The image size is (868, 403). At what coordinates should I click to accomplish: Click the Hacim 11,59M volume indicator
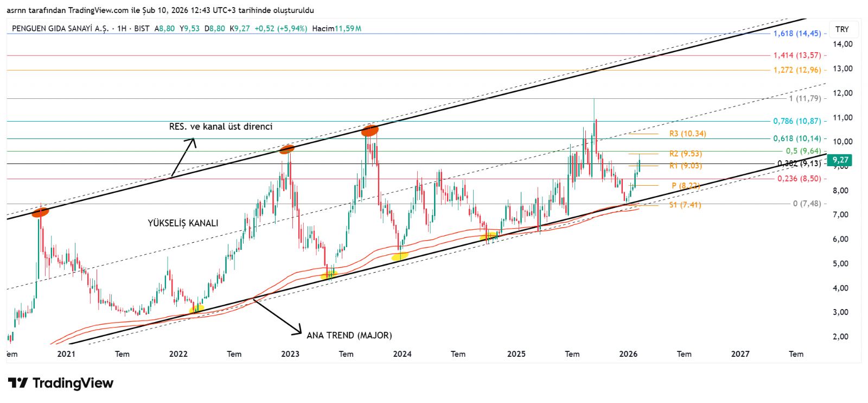[336, 28]
